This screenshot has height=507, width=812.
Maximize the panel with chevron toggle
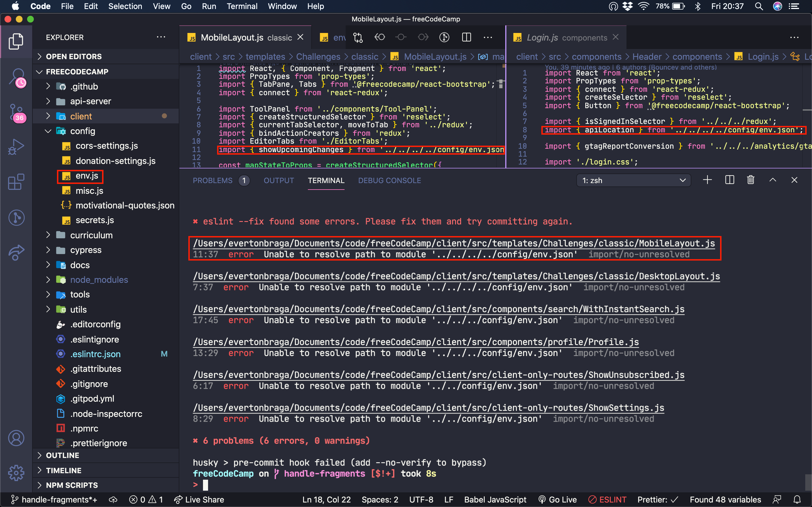773,180
